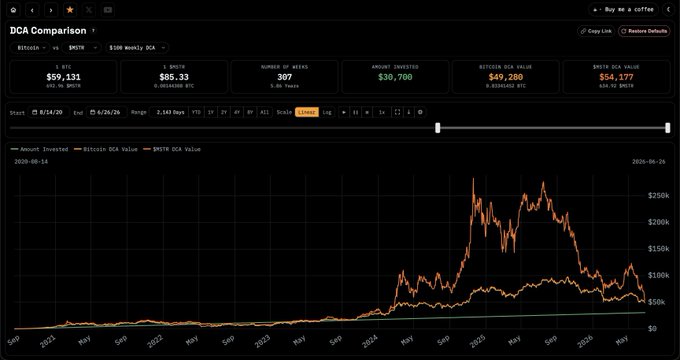Select the 4Y range
The image size is (680, 360).
point(237,112)
